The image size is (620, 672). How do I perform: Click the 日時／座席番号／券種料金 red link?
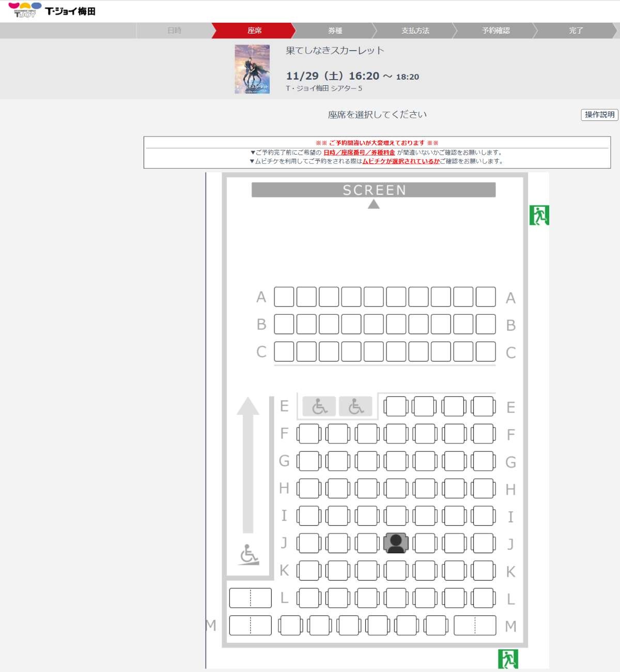click(x=359, y=152)
